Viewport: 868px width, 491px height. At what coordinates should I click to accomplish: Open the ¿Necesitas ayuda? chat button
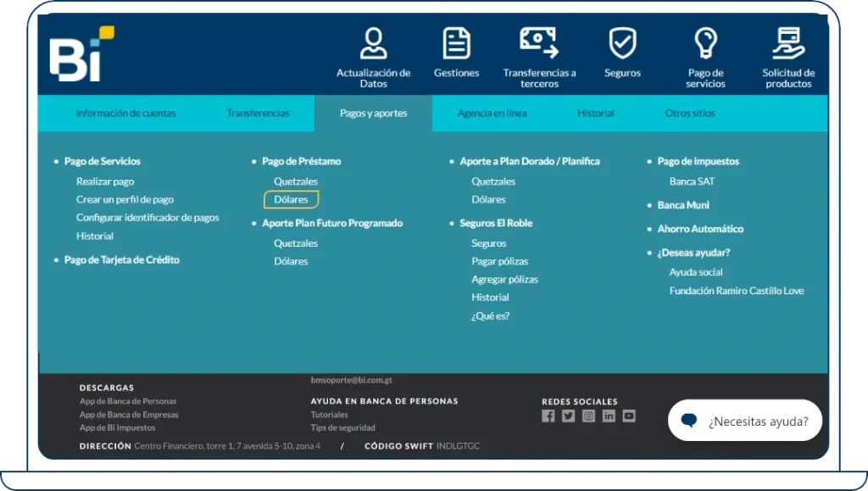pos(745,421)
